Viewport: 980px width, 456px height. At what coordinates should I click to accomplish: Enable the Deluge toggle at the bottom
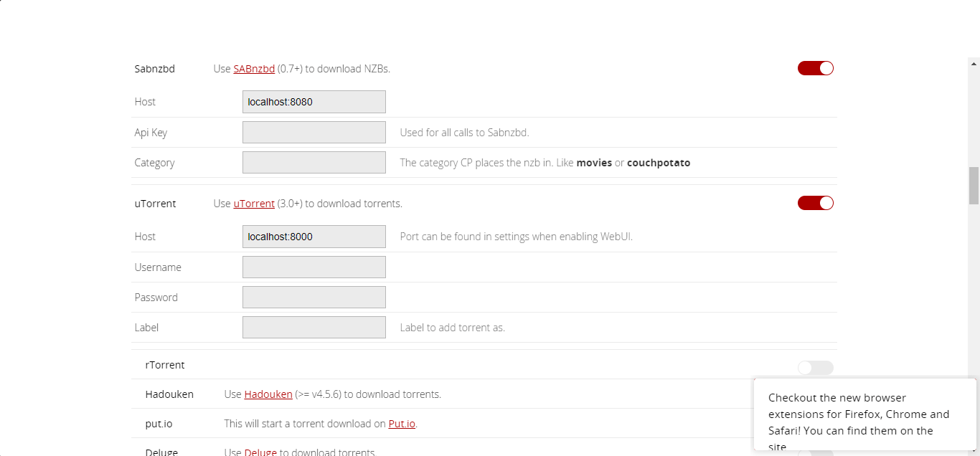pos(815,454)
